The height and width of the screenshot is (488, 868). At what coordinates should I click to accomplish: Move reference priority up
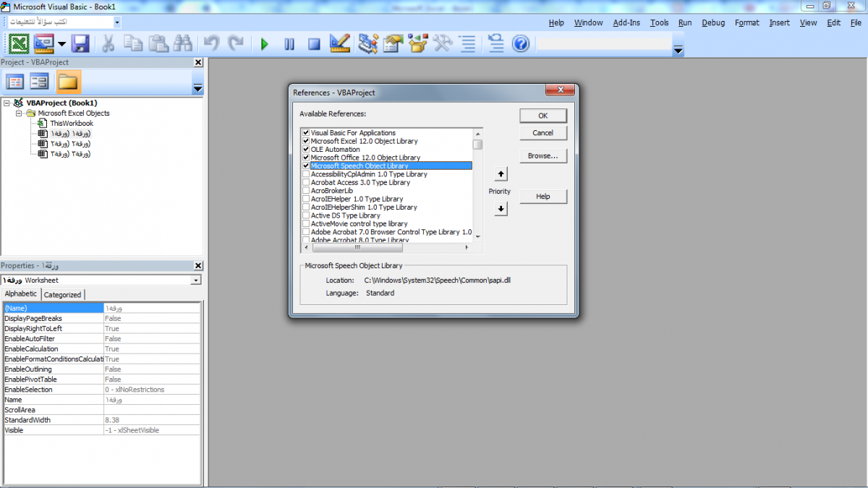click(501, 174)
